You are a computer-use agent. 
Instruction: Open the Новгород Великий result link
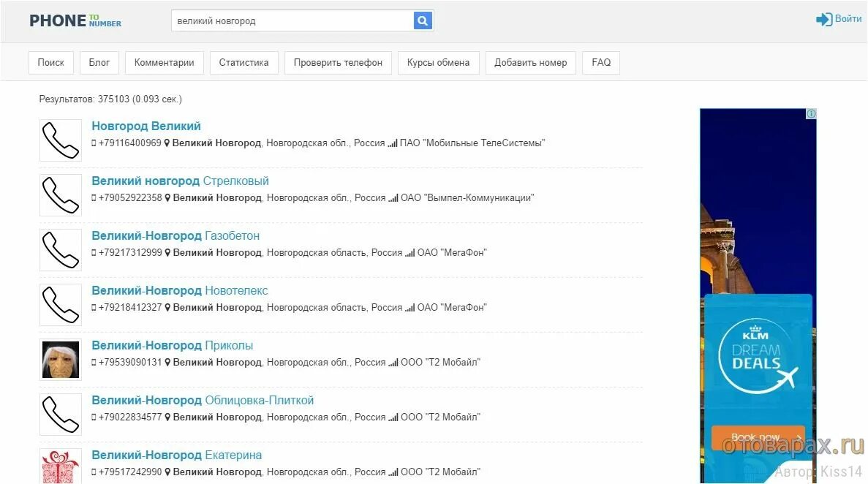(x=146, y=126)
